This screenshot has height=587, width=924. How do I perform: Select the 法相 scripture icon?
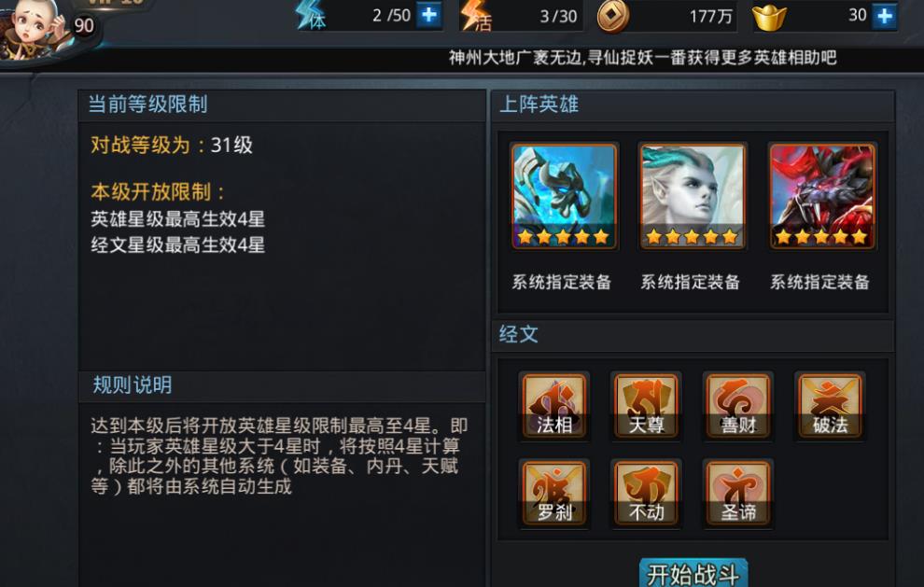tap(553, 406)
